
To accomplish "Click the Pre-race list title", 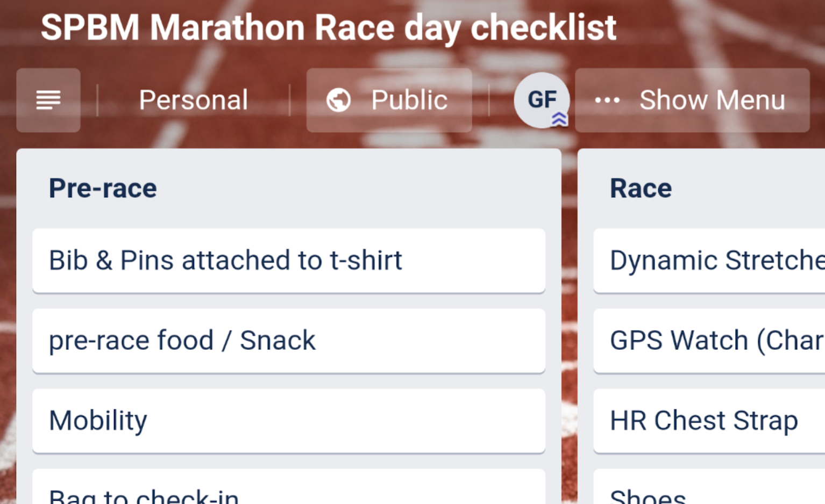I will (x=103, y=188).
